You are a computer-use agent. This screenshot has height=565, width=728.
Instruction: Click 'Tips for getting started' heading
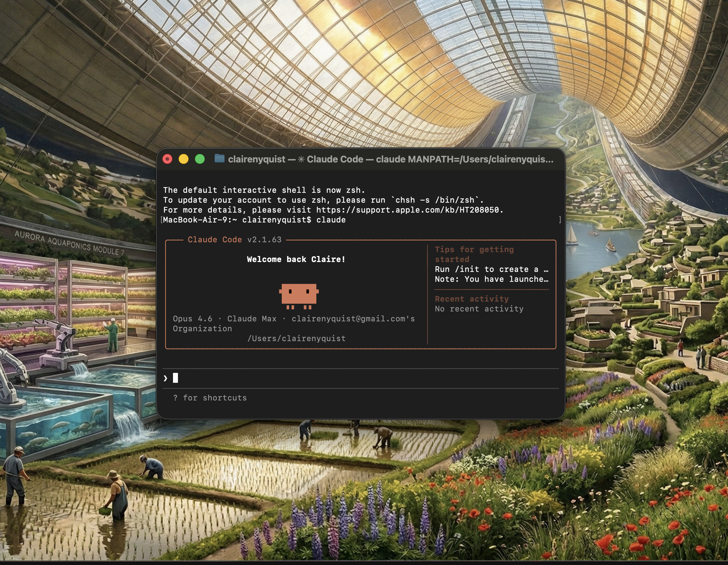(x=474, y=255)
